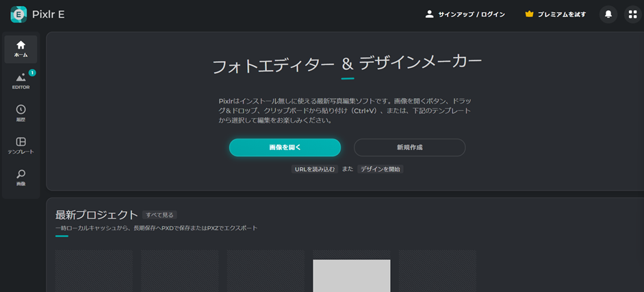Open the テンプレート sidebar item
This screenshot has width=644, height=292.
pyautogui.click(x=21, y=145)
